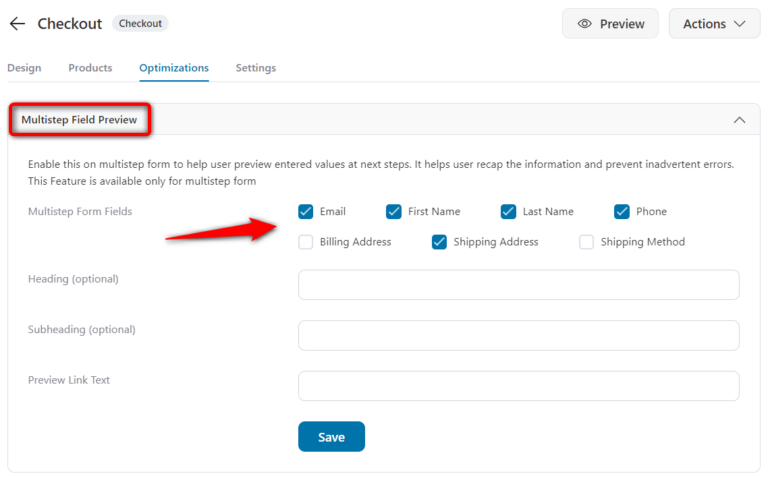Click the eye icon in Preview button
Image resolution: width=768 pixels, height=478 pixels.
(585, 24)
